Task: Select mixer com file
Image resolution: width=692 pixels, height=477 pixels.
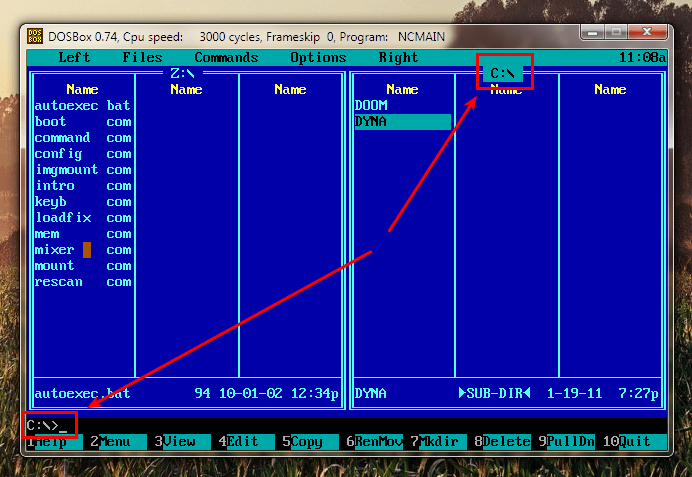Action: coord(83,250)
